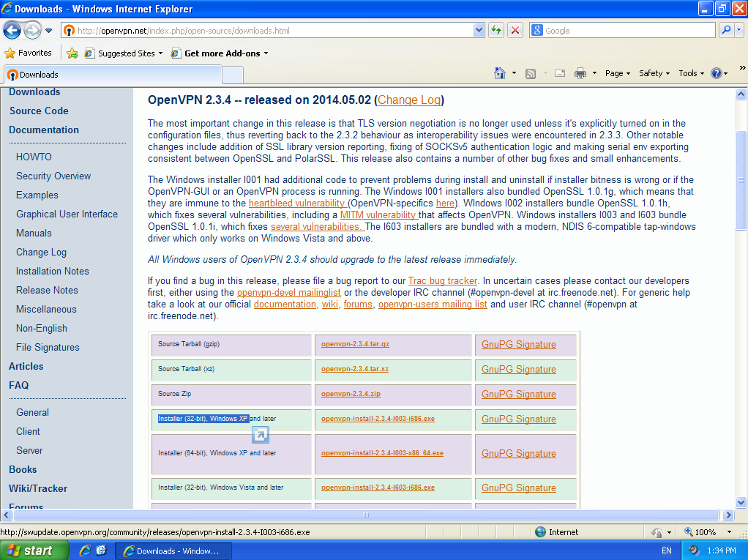Image resolution: width=748 pixels, height=560 pixels.
Task: Open zoom level 100% dropdown arrow
Action: point(729,532)
